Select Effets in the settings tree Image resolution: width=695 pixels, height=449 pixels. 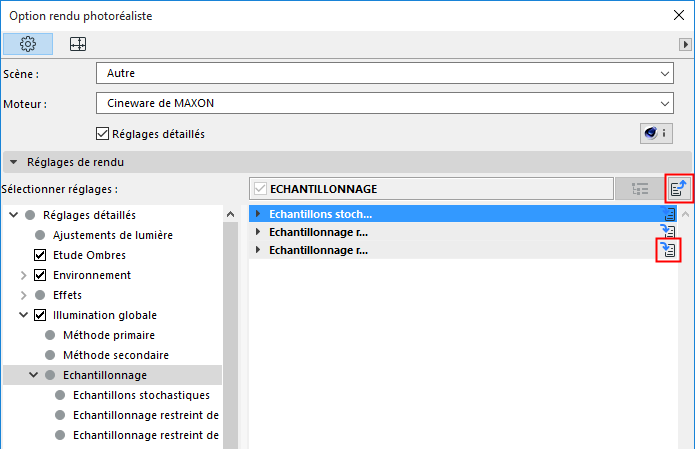tap(67, 295)
